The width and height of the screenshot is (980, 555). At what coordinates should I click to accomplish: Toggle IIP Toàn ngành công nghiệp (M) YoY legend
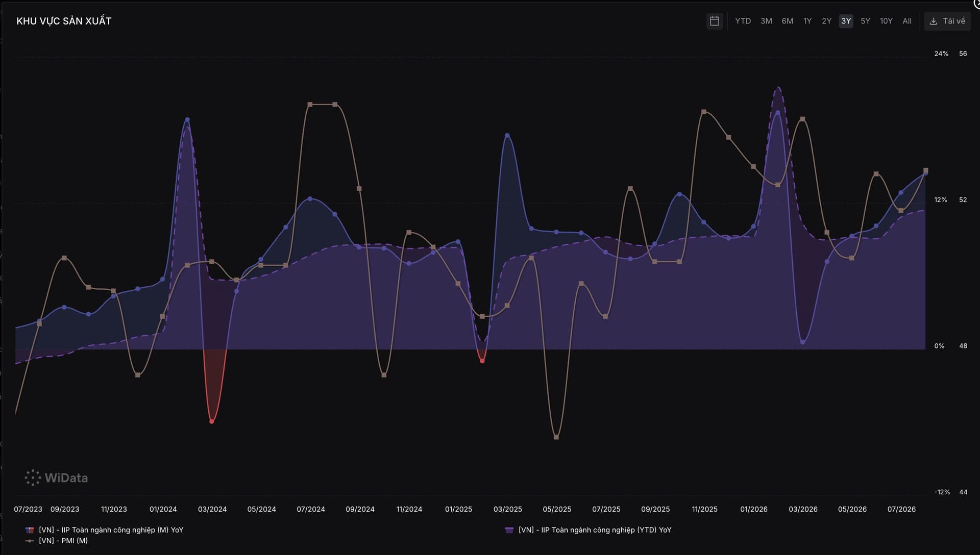tap(105, 530)
